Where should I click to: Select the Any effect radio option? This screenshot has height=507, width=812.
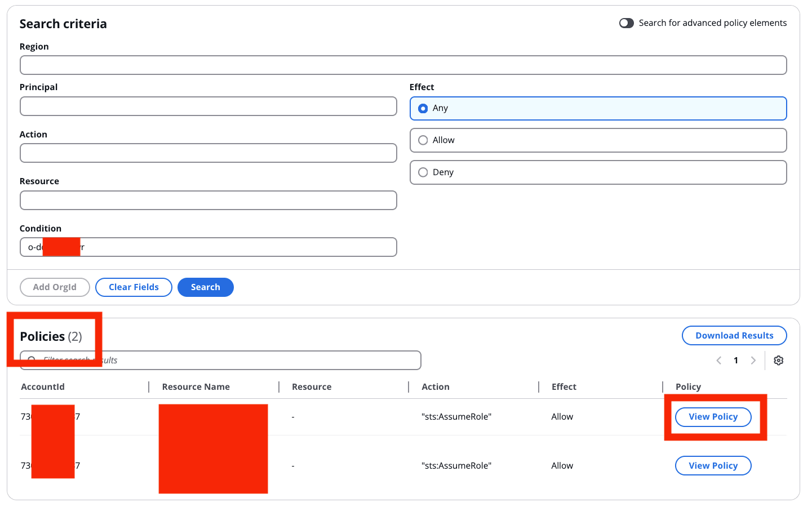point(598,108)
